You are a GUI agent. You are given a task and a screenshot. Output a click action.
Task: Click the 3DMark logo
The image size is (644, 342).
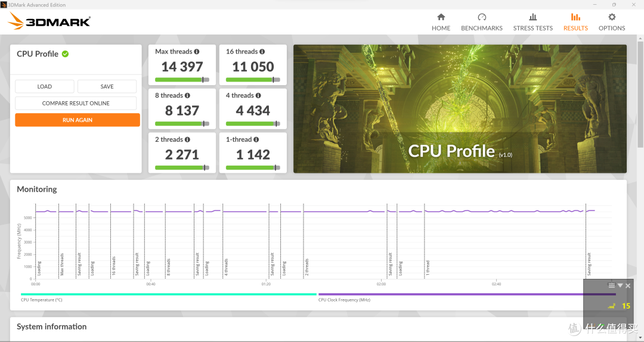[x=49, y=21]
